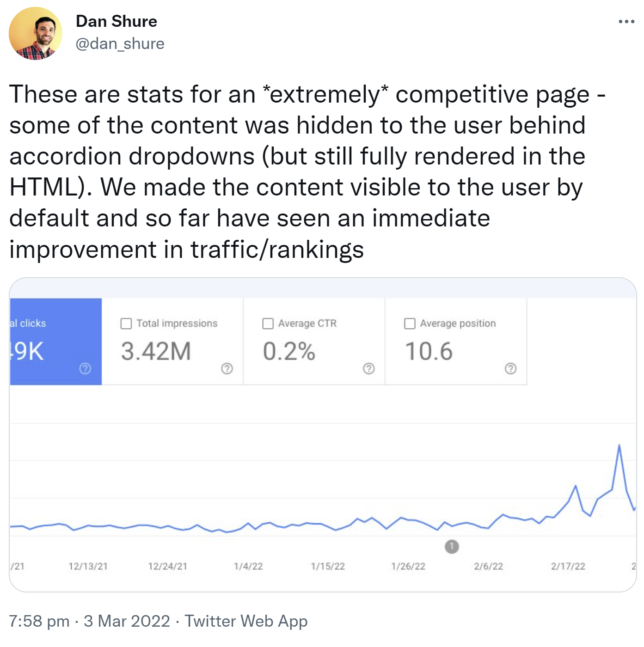Click the chart peak near 2/17/22

619,445
